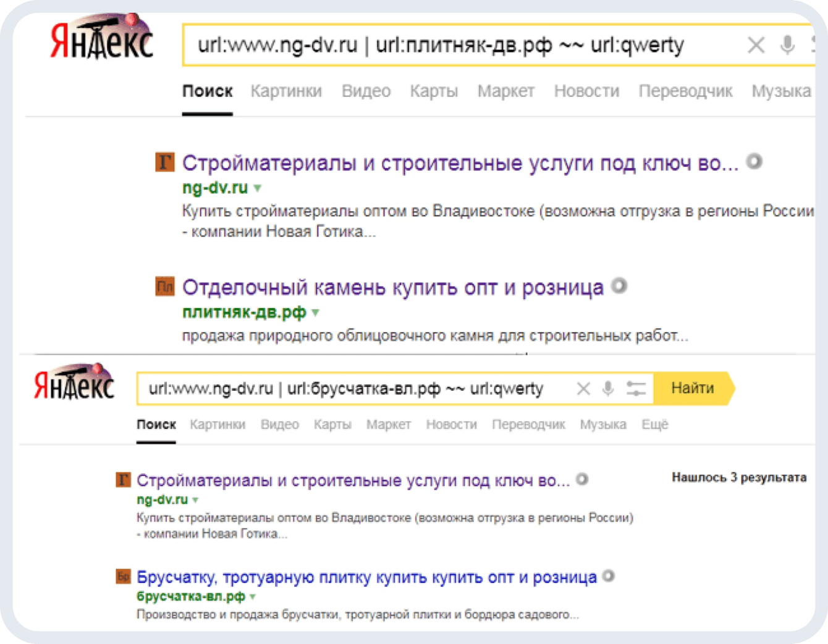
Task: Expand the arrow menu beside брусчатка-вл.рф address
Action: (x=253, y=597)
